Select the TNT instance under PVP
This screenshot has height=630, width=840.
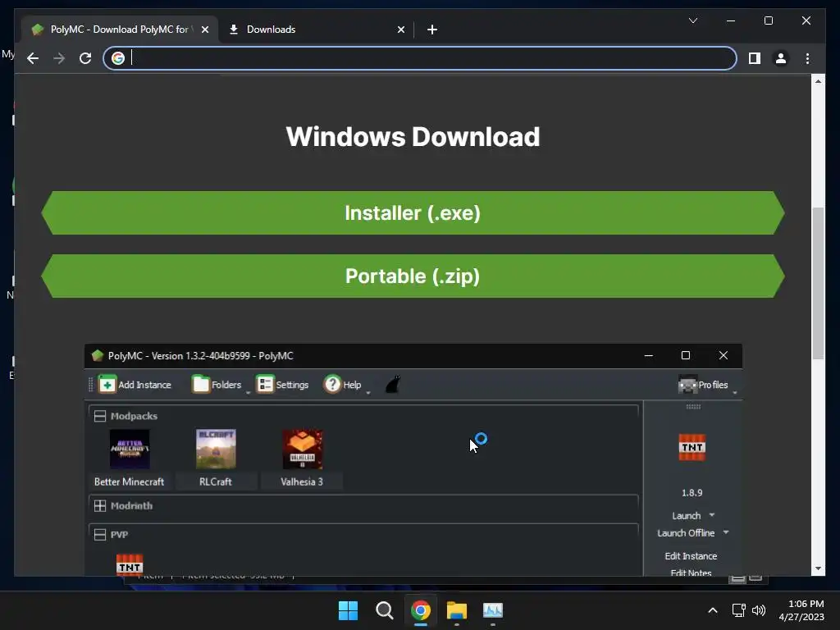click(x=130, y=564)
